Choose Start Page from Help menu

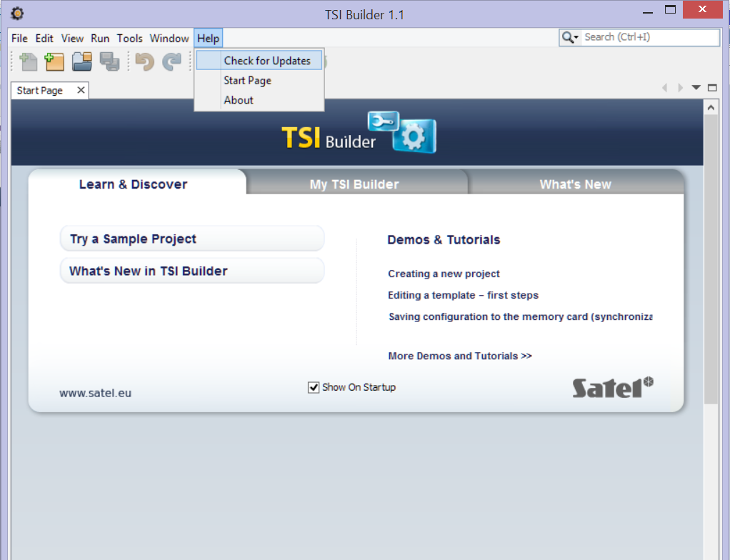[x=259, y=81]
